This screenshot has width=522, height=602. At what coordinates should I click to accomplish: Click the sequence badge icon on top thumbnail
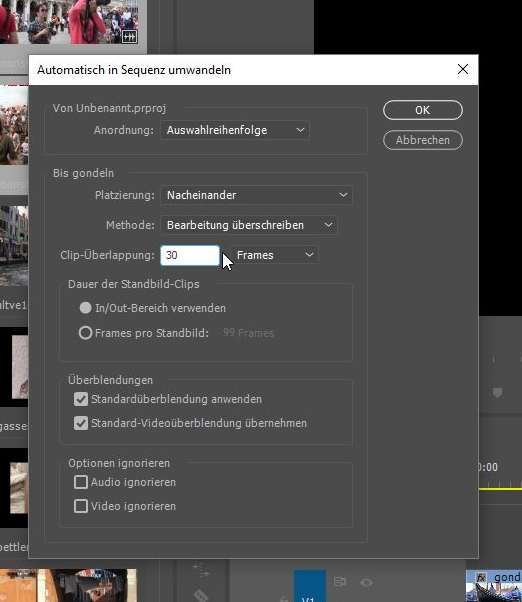pyautogui.click(x=129, y=37)
